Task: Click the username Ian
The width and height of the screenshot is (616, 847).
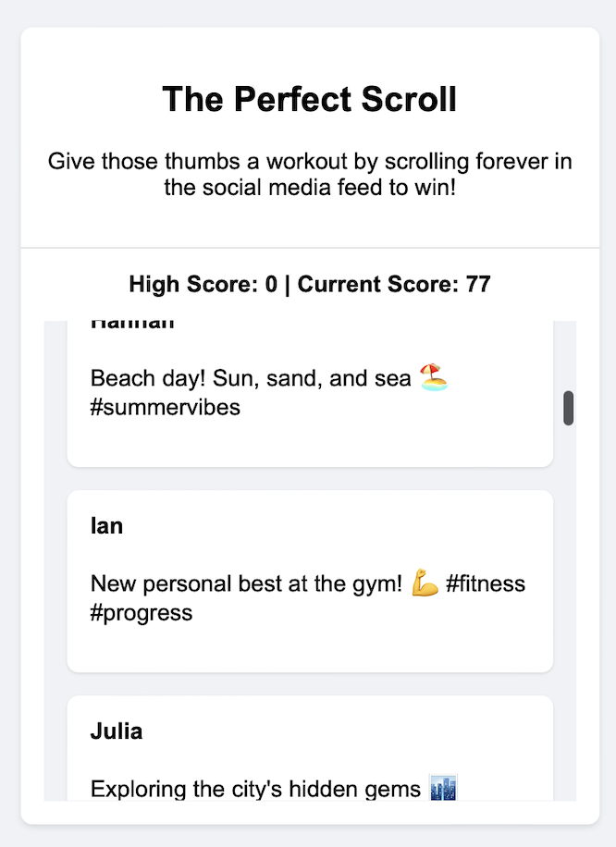Action: [x=106, y=526]
